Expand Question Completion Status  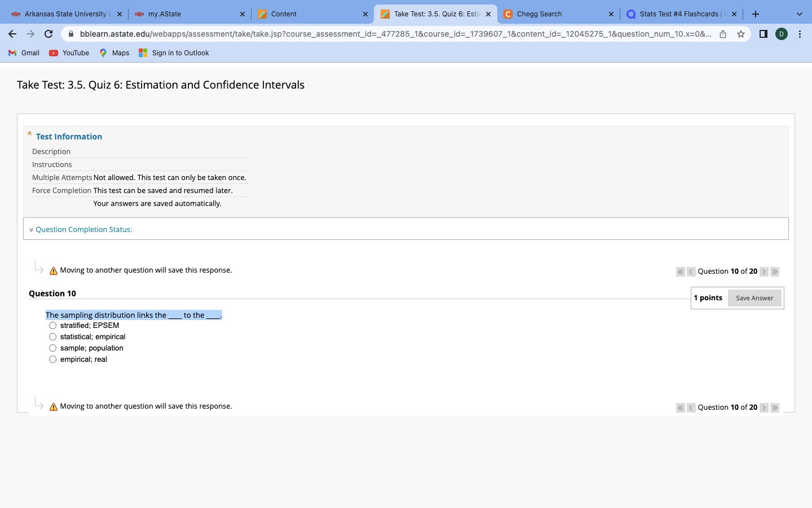(x=83, y=229)
